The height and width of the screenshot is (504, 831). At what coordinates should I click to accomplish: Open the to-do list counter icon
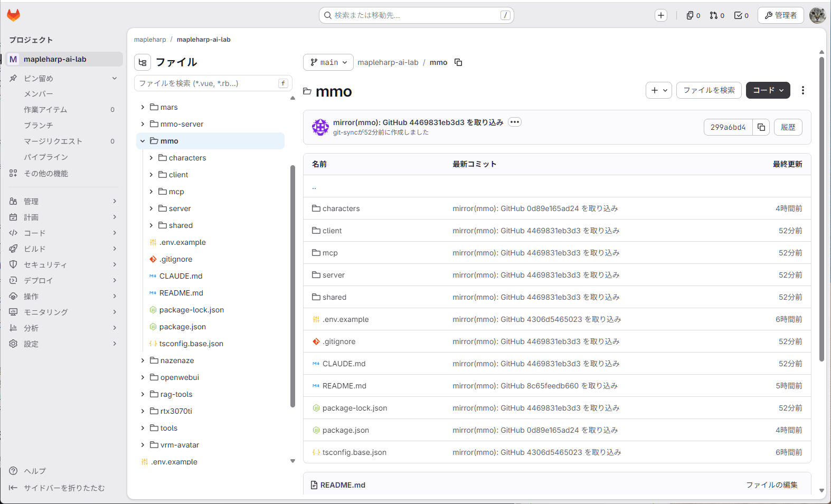[x=741, y=15]
